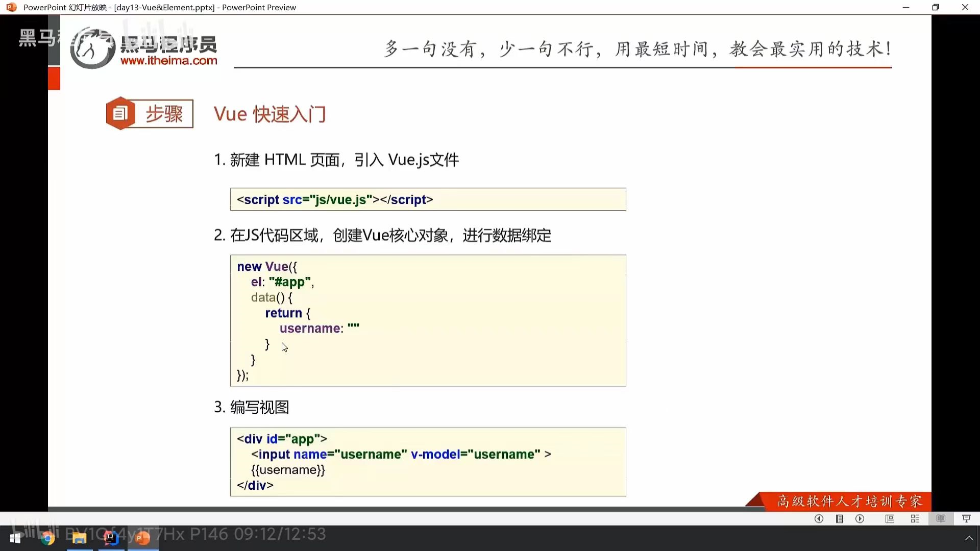Go to previous slide using arrow button
The image size is (980, 551).
click(819, 519)
